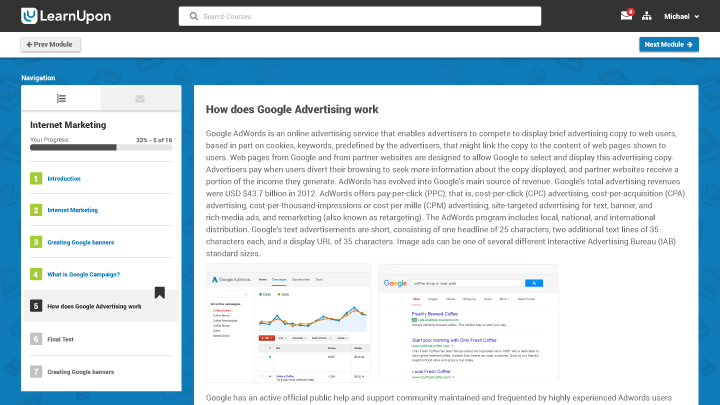Click the Navigation label
This screenshot has width=720, height=405.
click(x=38, y=78)
